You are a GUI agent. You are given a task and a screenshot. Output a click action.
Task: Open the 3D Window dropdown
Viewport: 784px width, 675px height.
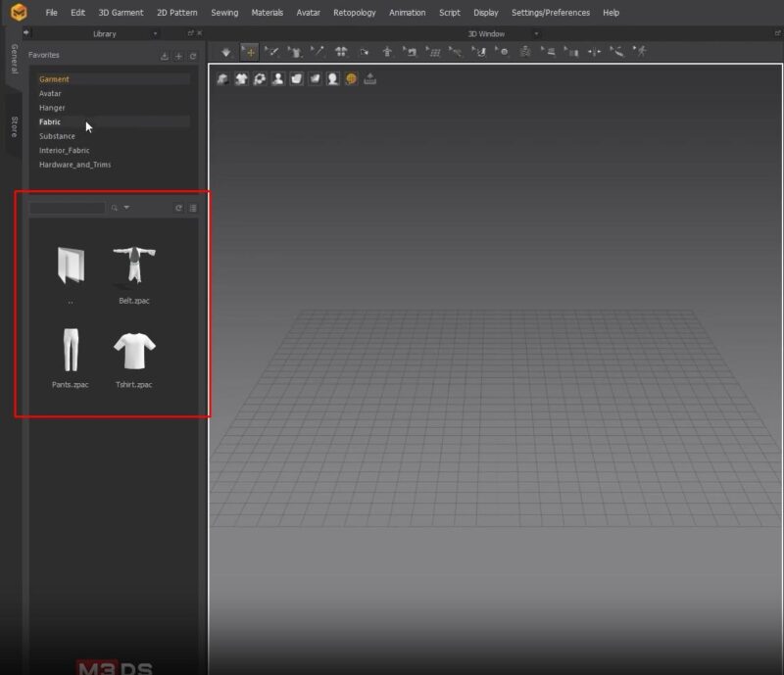536,32
